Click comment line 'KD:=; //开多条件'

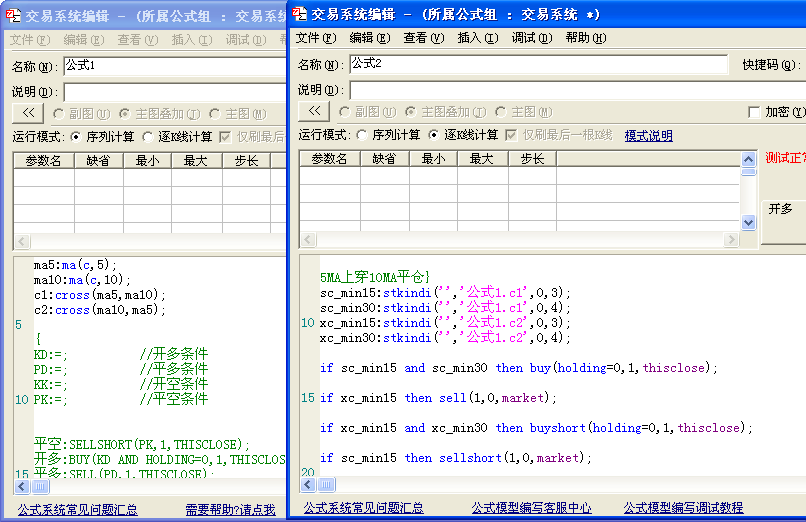tap(121, 354)
